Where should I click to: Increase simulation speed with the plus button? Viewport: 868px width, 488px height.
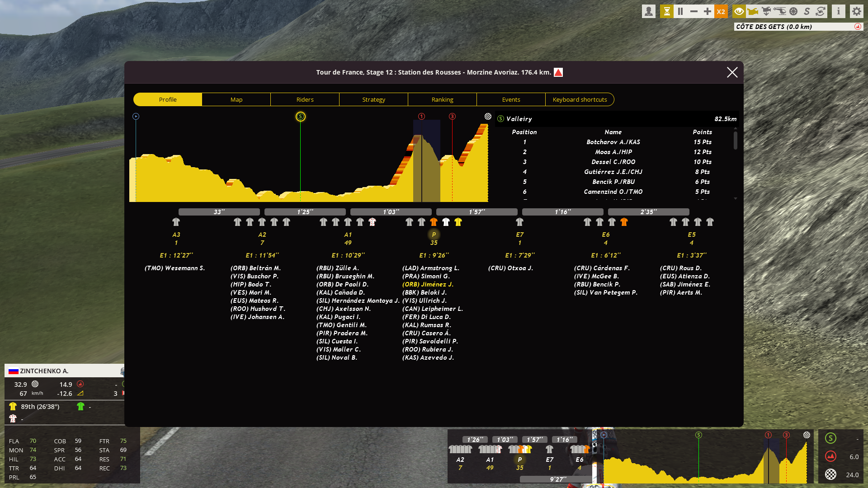708,11
